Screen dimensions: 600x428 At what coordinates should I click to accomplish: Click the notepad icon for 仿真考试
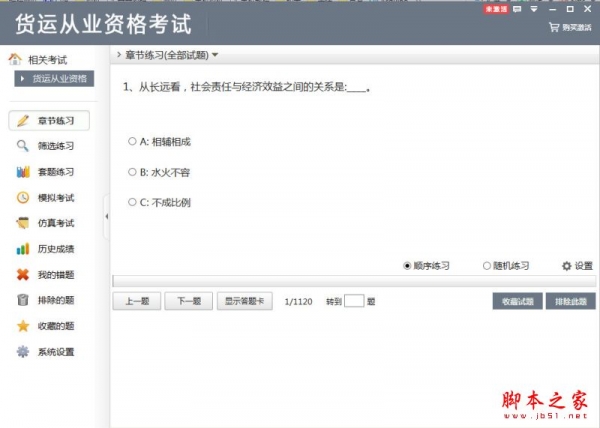click(x=23, y=223)
